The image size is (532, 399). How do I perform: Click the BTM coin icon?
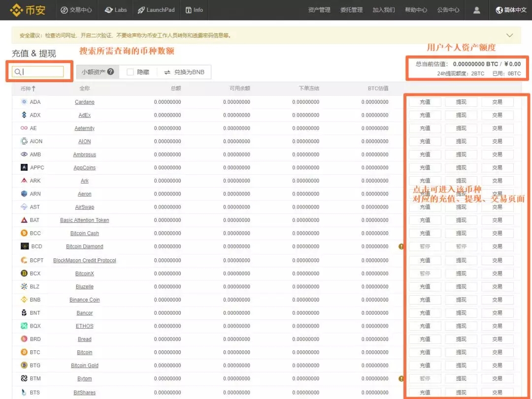[x=24, y=378]
